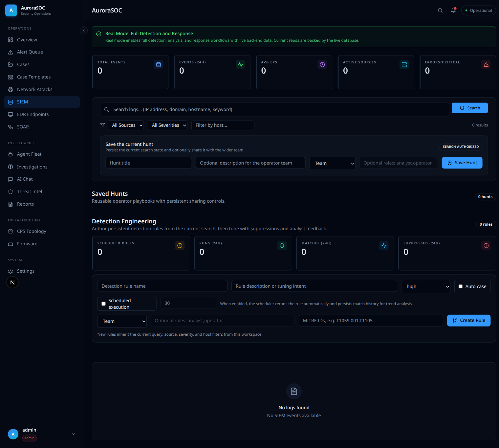
Task: Click the Save Hunt button
Action: click(x=462, y=163)
